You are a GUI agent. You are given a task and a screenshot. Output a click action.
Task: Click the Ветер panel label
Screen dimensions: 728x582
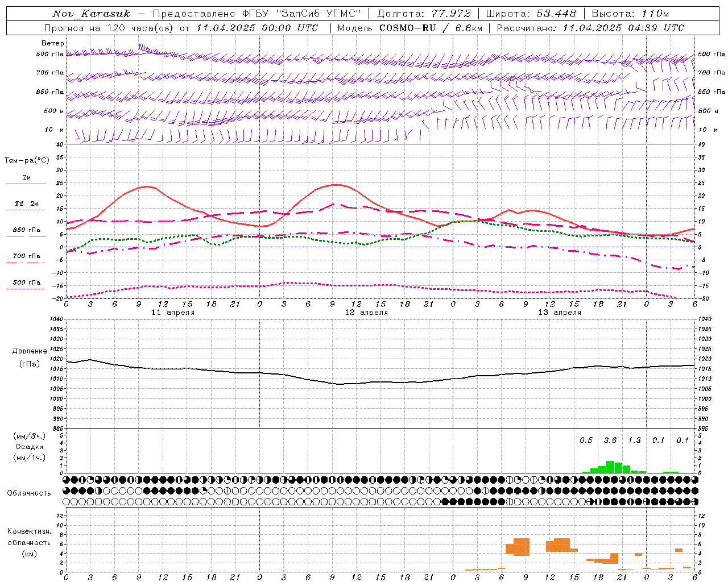53,43
